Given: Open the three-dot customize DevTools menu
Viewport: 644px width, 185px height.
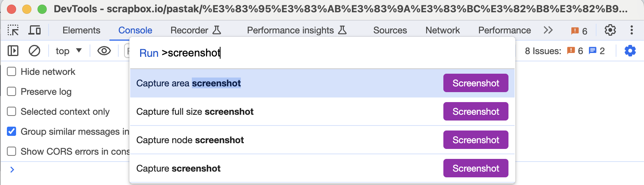Looking at the screenshot, I should click(x=631, y=30).
